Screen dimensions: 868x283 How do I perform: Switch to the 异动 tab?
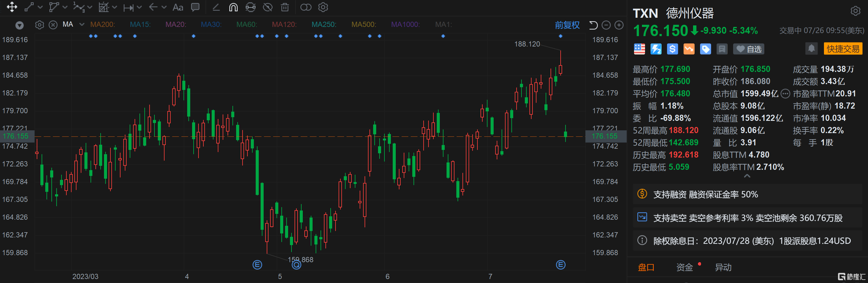click(723, 267)
